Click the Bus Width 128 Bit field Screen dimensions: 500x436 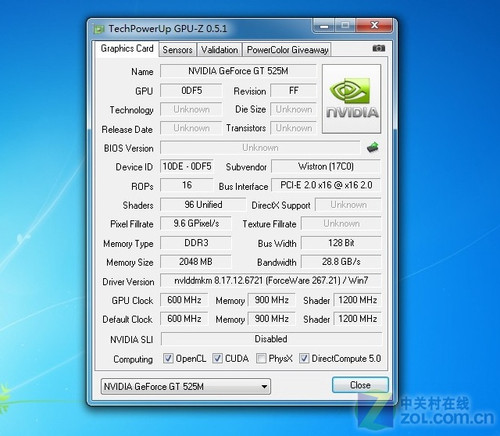coord(341,243)
